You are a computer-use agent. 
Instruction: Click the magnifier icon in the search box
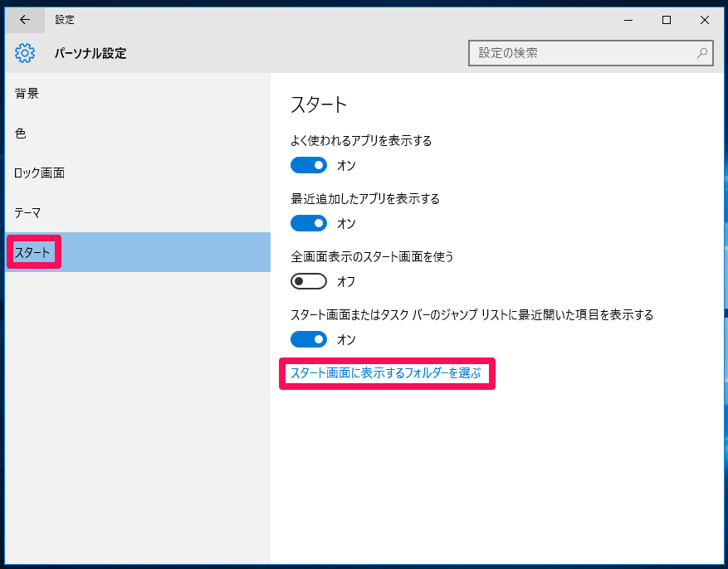tap(703, 52)
